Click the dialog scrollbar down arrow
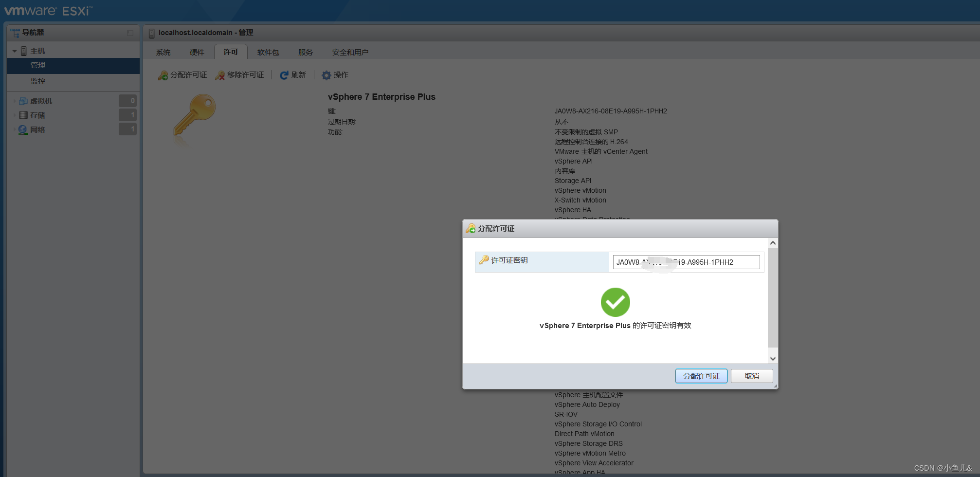980x477 pixels. click(x=773, y=359)
